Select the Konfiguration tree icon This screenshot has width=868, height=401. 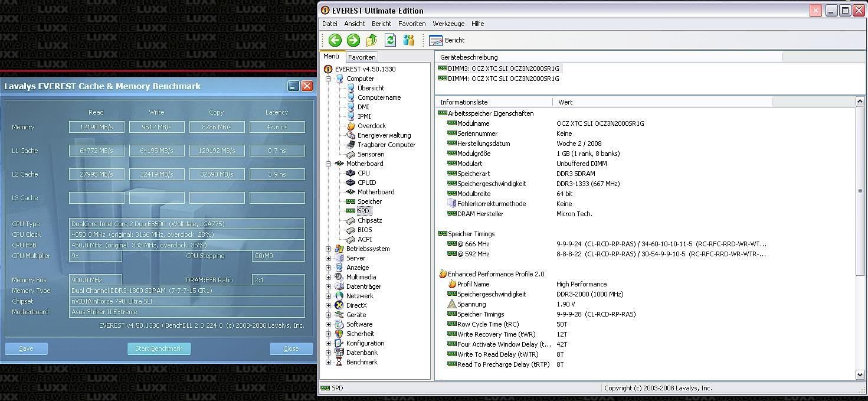[x=339, y=343]
